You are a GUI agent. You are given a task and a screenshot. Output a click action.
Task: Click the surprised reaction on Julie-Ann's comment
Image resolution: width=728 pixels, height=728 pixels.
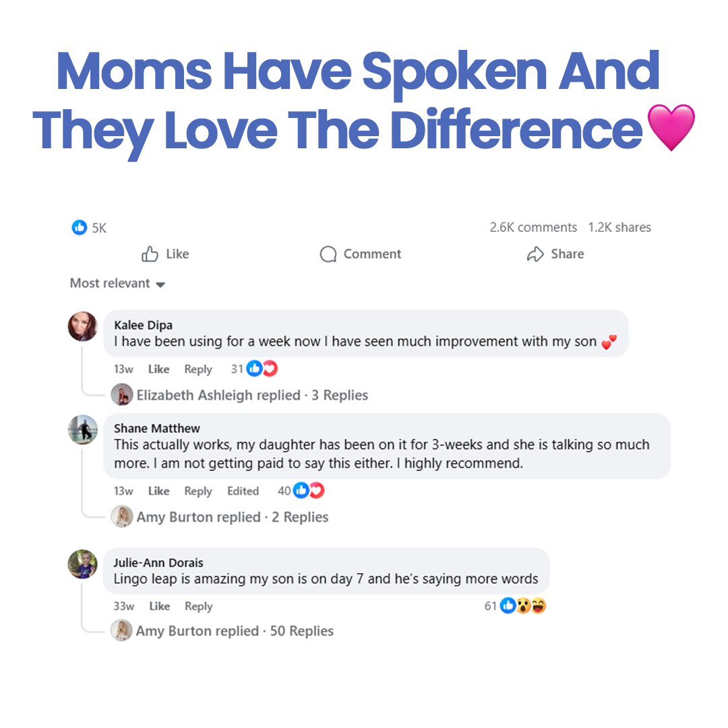coord(522,606)
